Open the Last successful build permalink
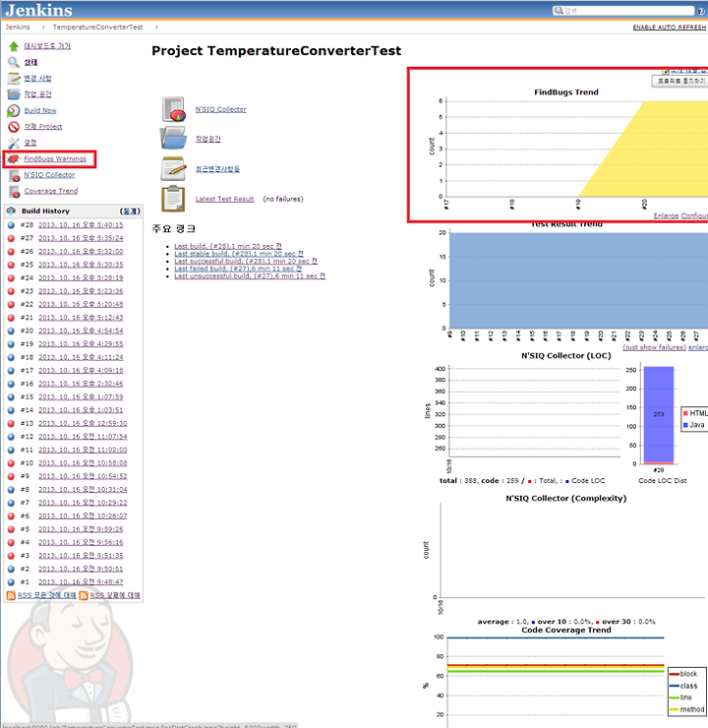Screen dimensions: 708x728 point(246,261)
